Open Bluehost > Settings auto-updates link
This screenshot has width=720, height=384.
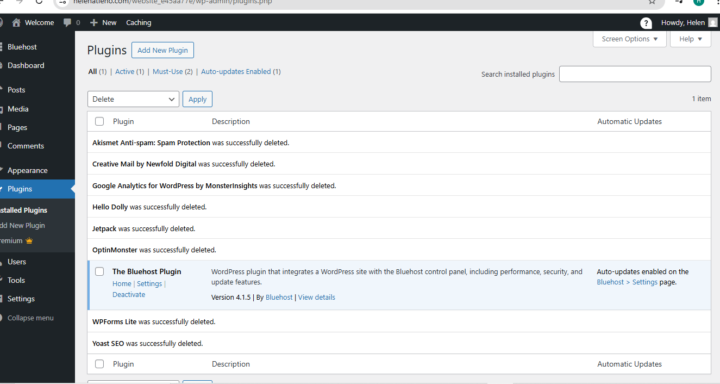coord(627,282)
